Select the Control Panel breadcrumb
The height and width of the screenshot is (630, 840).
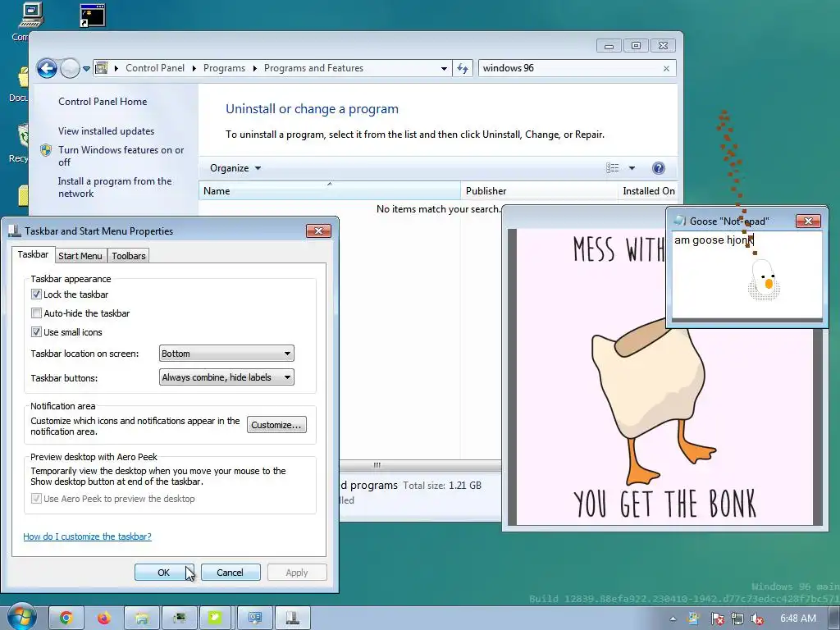(155, 68)
